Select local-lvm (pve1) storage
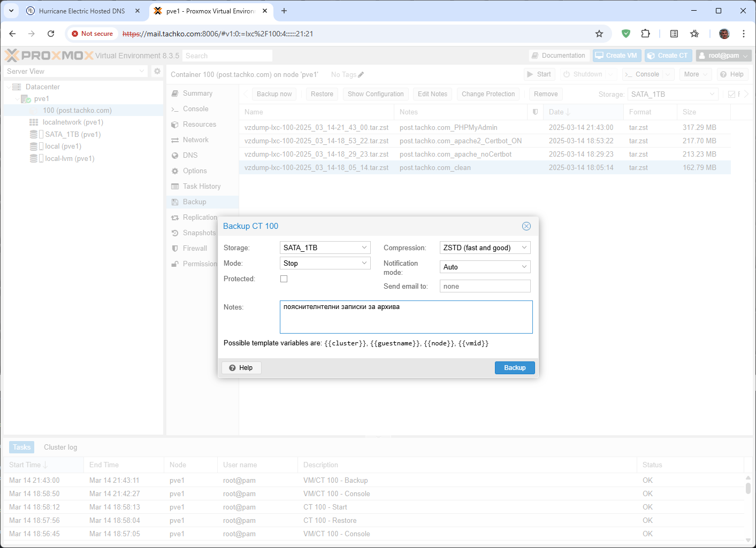The image size is (756, 548). pyautogui.click(x=70, y=158)
